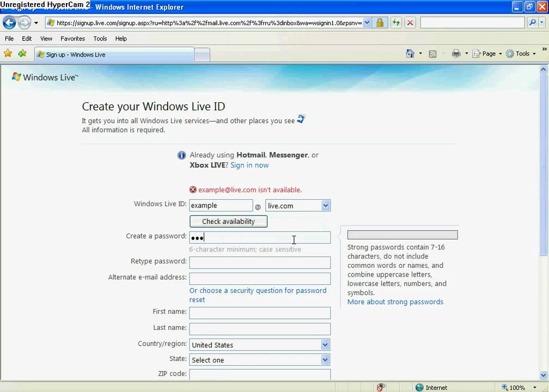The height and width of the screenshot is (392, 549).
Task: Click the Check availability button
Action: click(228, 221)
